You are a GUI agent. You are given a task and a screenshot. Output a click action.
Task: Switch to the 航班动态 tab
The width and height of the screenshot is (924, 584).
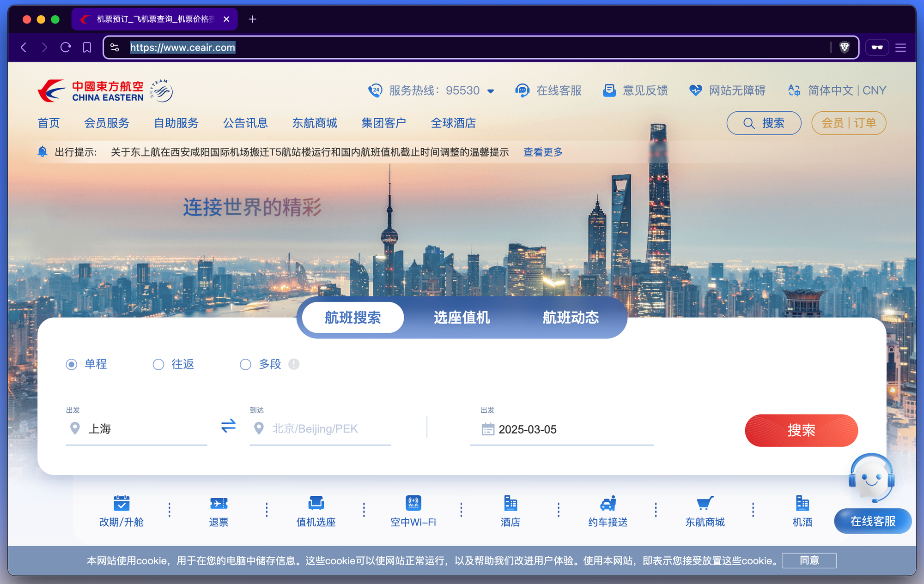(571, 318)
